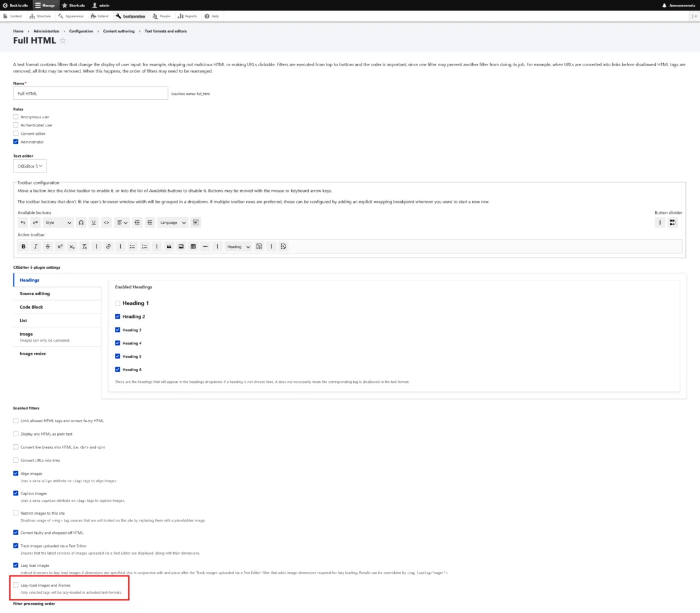Click inside the Name text field

click(90, 93)
